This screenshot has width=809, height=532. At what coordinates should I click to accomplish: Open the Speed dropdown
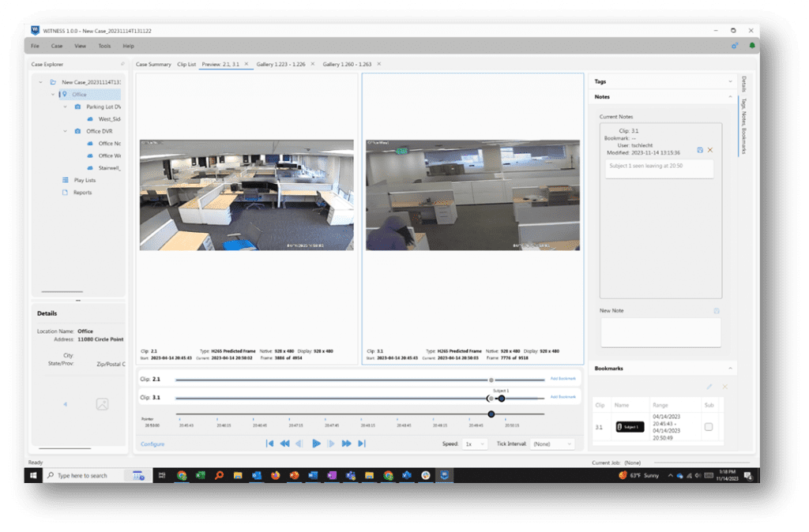(476, 444)
